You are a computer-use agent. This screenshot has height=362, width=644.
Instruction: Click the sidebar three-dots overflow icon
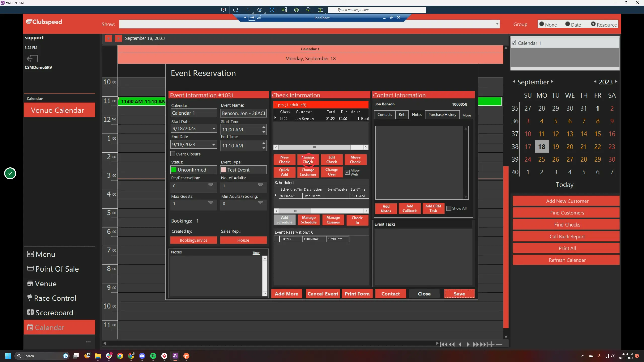coord(88,342)
